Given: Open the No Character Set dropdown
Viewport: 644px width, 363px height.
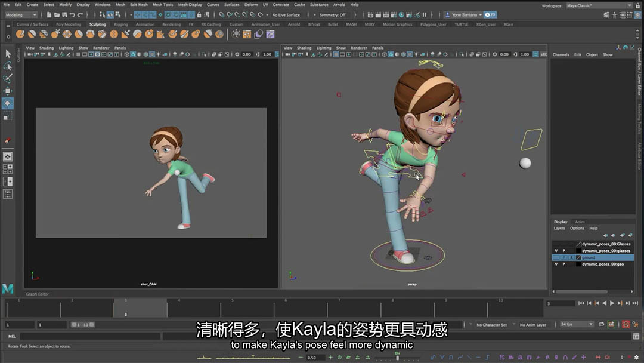Looking at the screenshot, I should (491, 325).
